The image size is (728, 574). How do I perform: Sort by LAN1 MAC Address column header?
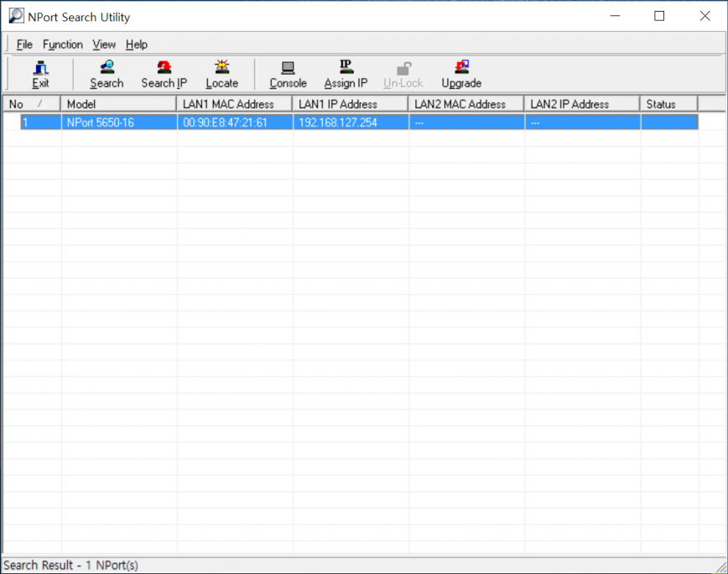[x=235, y=104]
